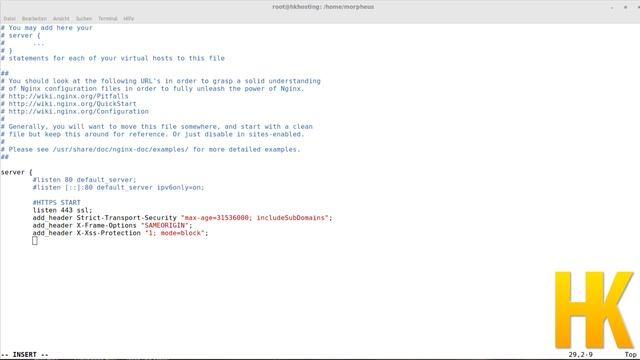Screen dimensions: 640x360
Task: Click the http://wiki.nginx.org/Configuration URL
Action: [x=79, y=111]
